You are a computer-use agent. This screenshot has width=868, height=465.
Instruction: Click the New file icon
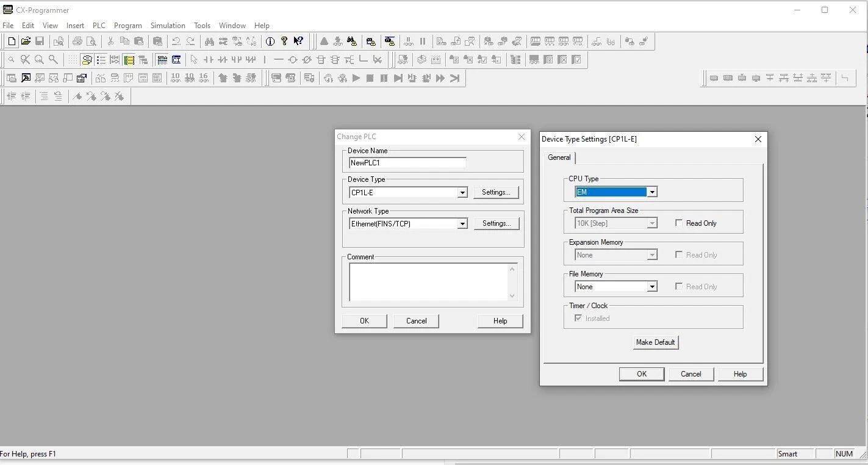click(x=12, y=41)
